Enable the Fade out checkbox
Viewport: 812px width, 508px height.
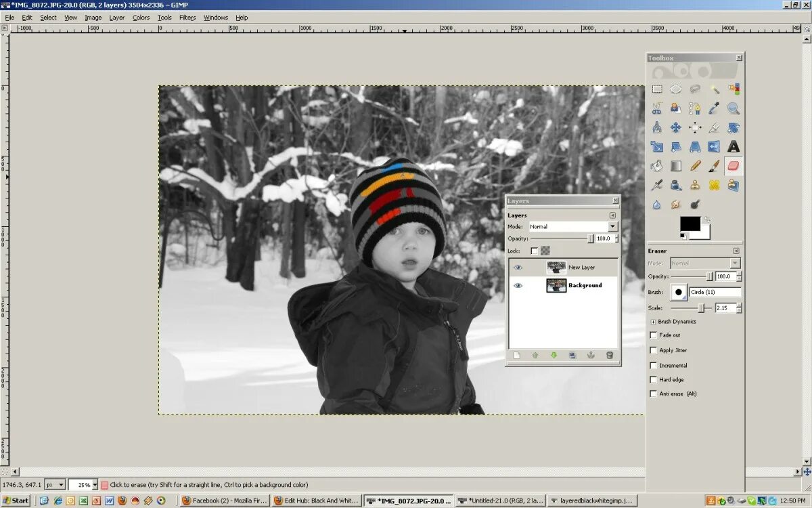point(653,335)
